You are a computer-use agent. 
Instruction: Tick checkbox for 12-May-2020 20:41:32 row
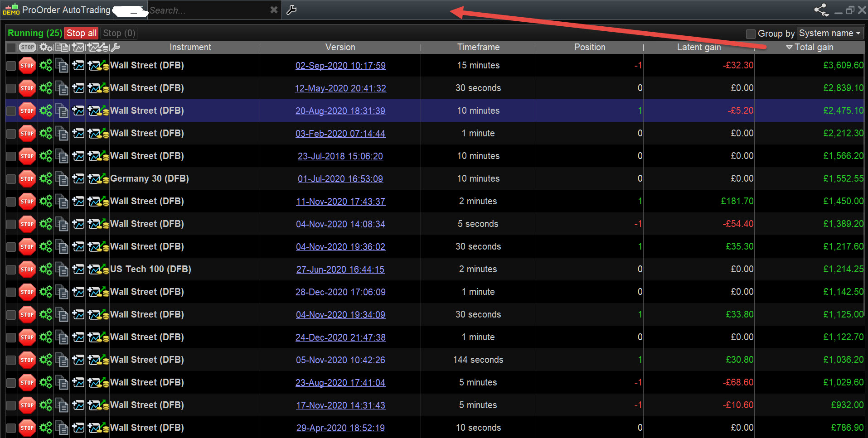point(11,88)
